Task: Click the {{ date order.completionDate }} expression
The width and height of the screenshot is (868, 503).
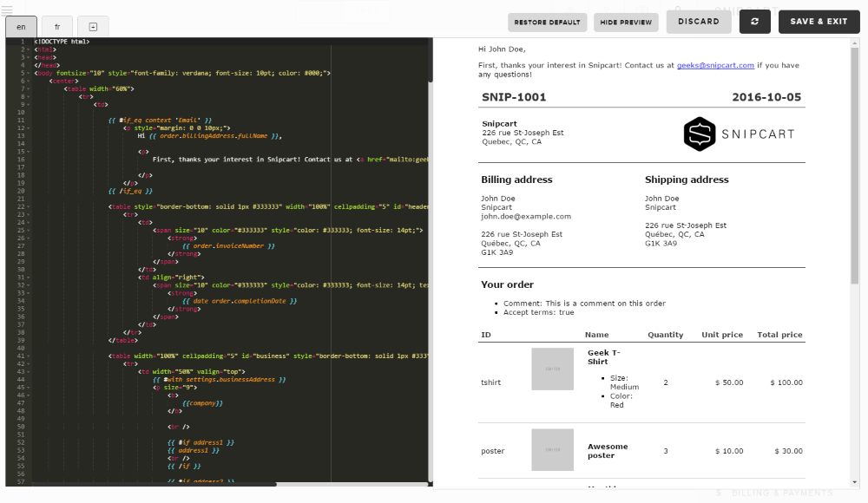Action: 240,301
